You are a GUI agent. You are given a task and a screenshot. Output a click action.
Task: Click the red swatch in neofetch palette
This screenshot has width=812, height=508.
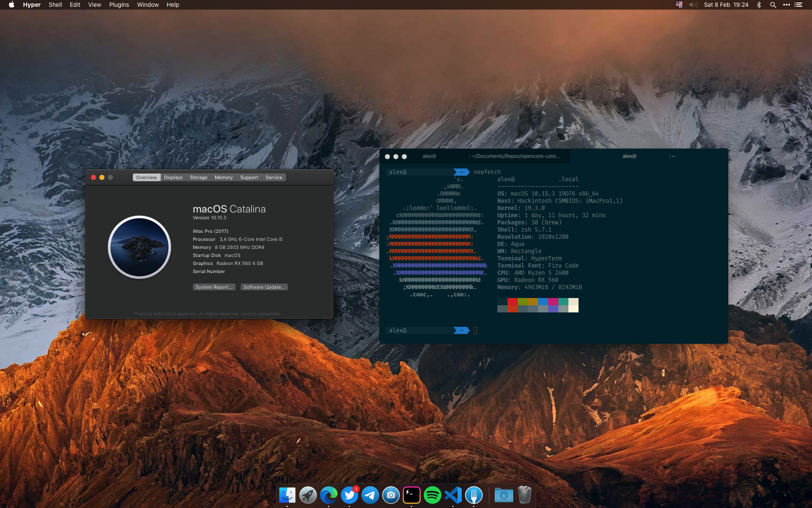[x=513, y=301]
